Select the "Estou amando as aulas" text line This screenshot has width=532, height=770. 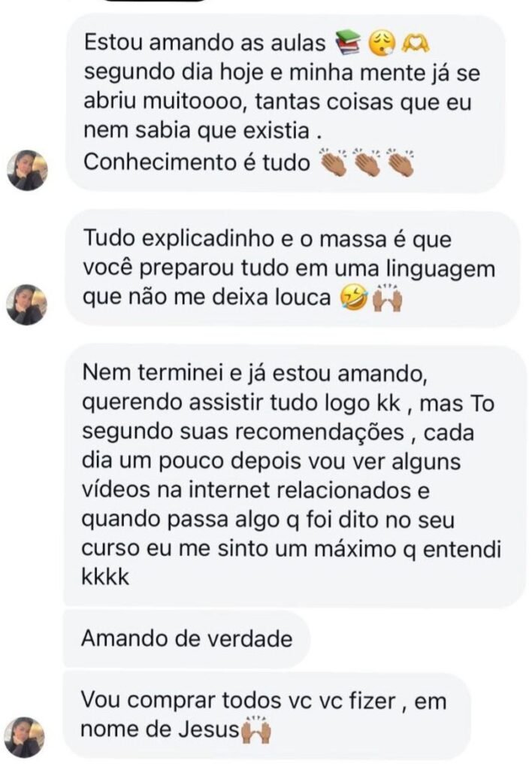click(x=206, y=44)
